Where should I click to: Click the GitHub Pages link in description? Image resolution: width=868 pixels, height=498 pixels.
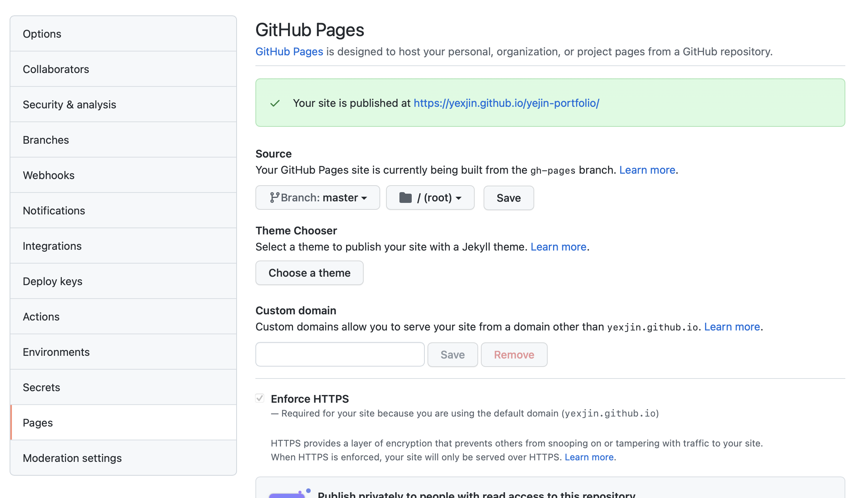click(289, 51)
